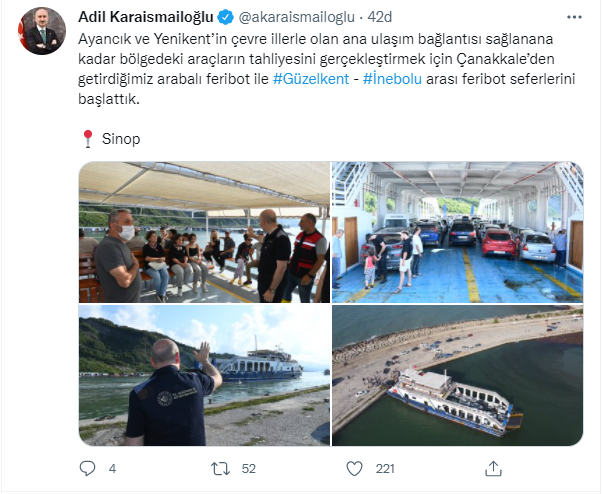
Task: Click the blue verified badge
Action: (225, 17)
